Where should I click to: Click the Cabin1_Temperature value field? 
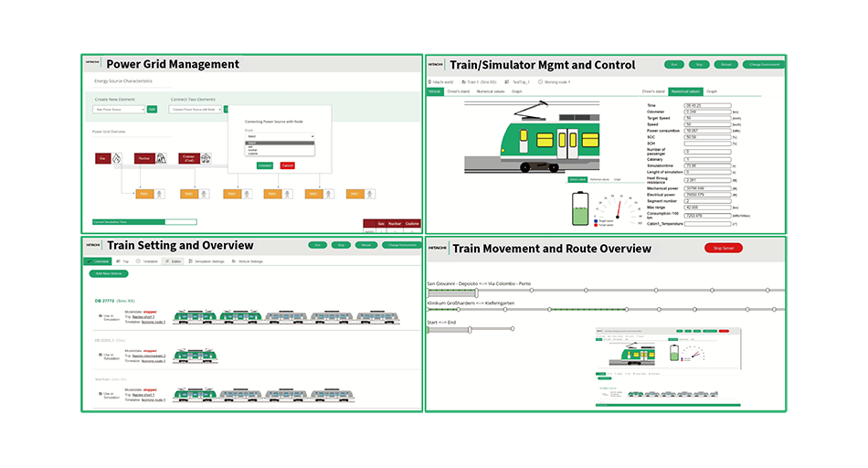pos(707,224)
